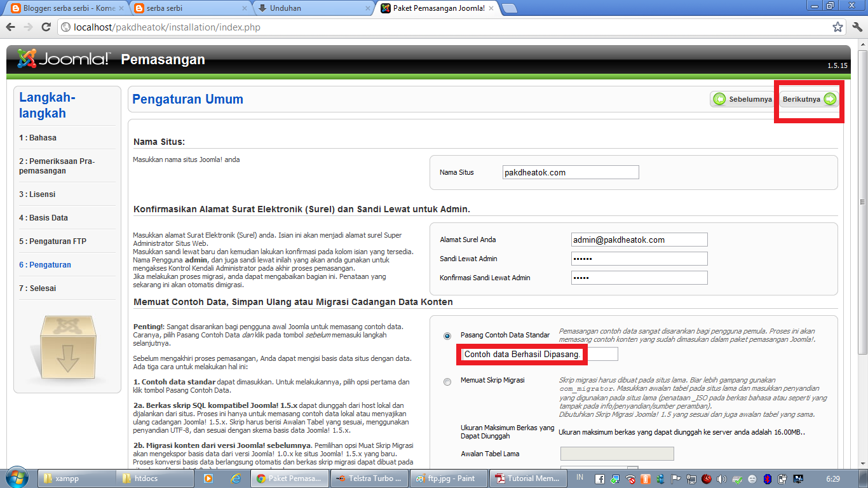868x488 pixels.
Task: Switch to the 'serba serbi' tab
Action: tap(191, 9)
